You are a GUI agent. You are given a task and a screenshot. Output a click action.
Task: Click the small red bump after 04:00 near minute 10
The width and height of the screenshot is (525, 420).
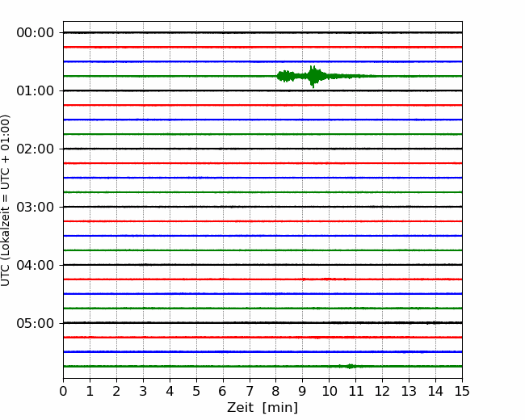(x=327, y=279)
